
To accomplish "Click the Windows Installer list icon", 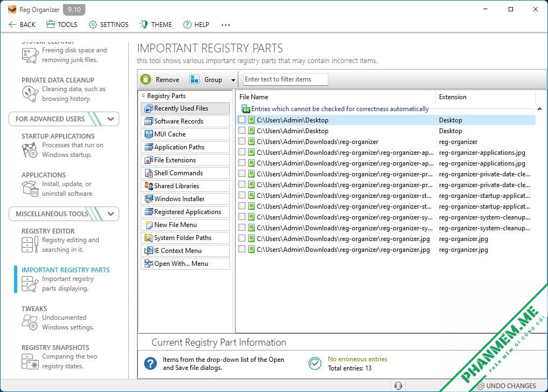I will 148,199.
